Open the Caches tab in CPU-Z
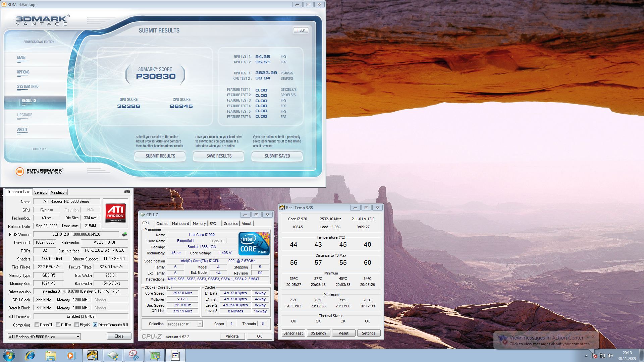This screenshot has width=644, height=362. pyautogui.click(x=162, y=224)
